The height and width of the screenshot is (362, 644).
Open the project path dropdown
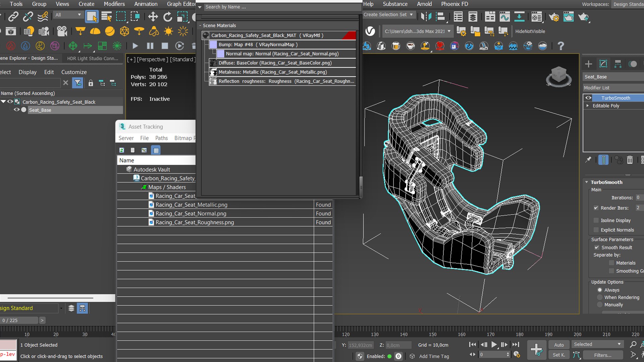tap(418, 32)
